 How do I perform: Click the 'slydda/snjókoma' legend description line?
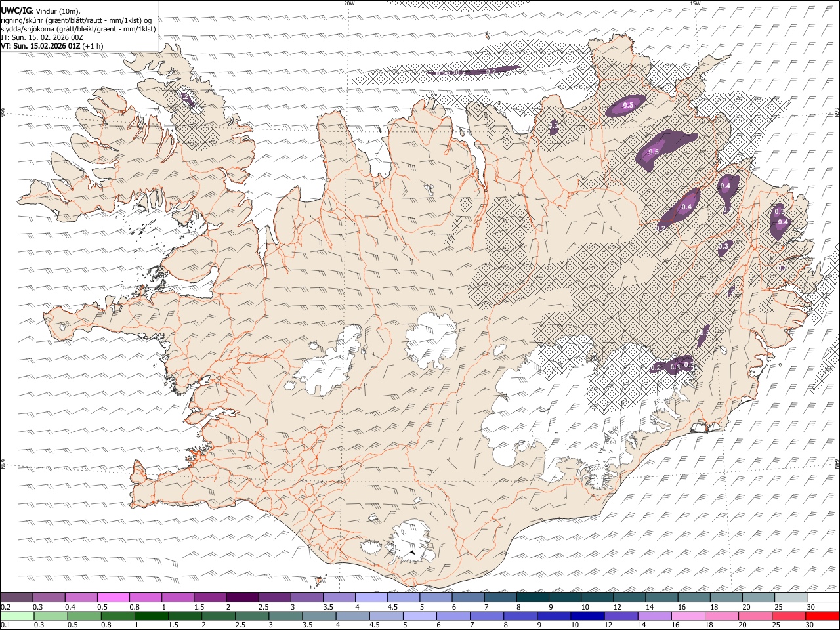pyautogui.click(x=78, y=29)
